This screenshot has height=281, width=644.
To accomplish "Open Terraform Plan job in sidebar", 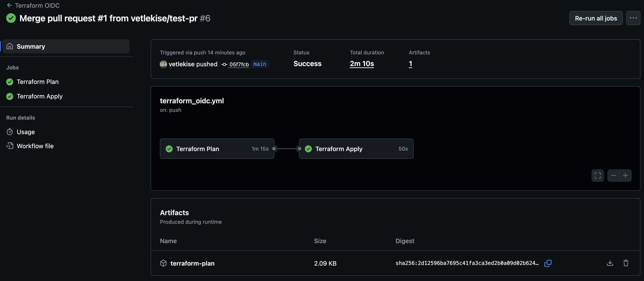I will (x=37, y=82).
